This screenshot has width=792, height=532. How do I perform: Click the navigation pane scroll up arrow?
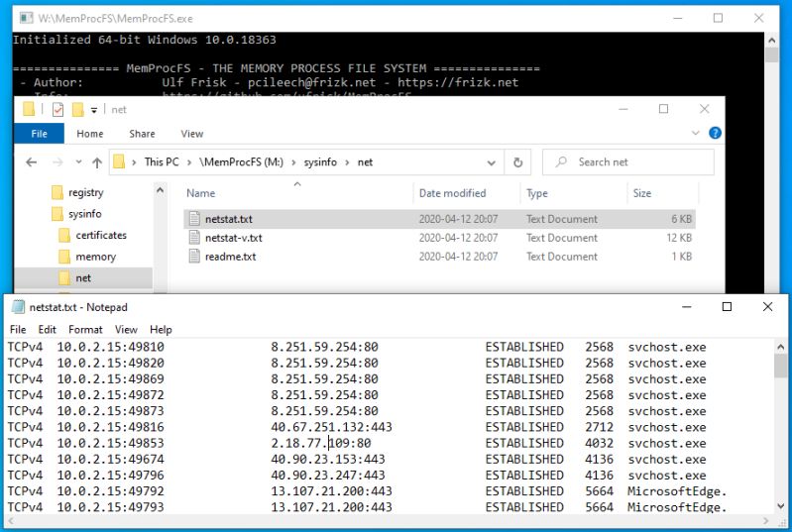161,190
